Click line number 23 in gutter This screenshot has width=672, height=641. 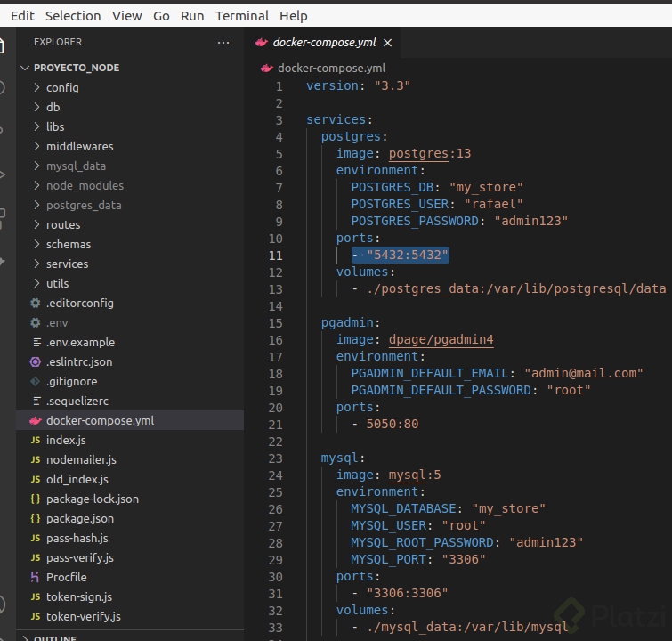coord(276,458)
